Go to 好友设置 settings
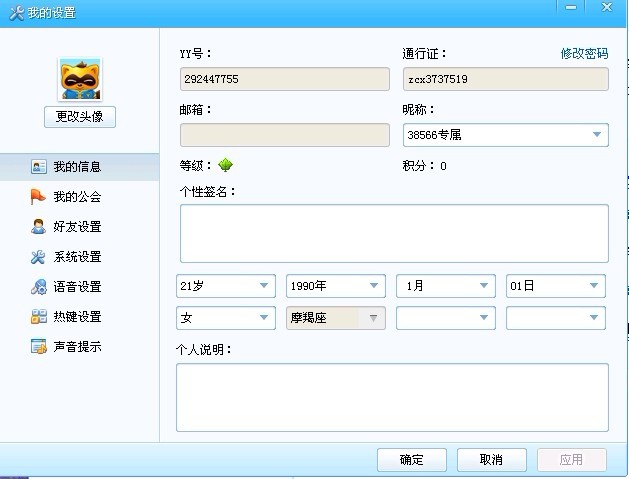629x479 pixels. tap(79, 227)
